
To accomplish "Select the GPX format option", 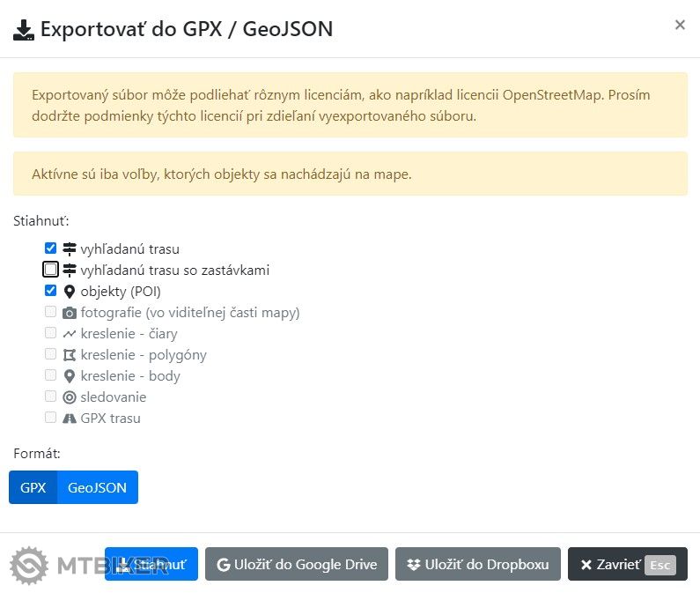I will 33,487.
